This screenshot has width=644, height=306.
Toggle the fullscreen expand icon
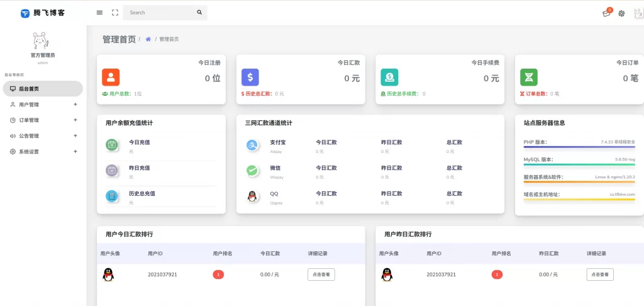(114, 13)
